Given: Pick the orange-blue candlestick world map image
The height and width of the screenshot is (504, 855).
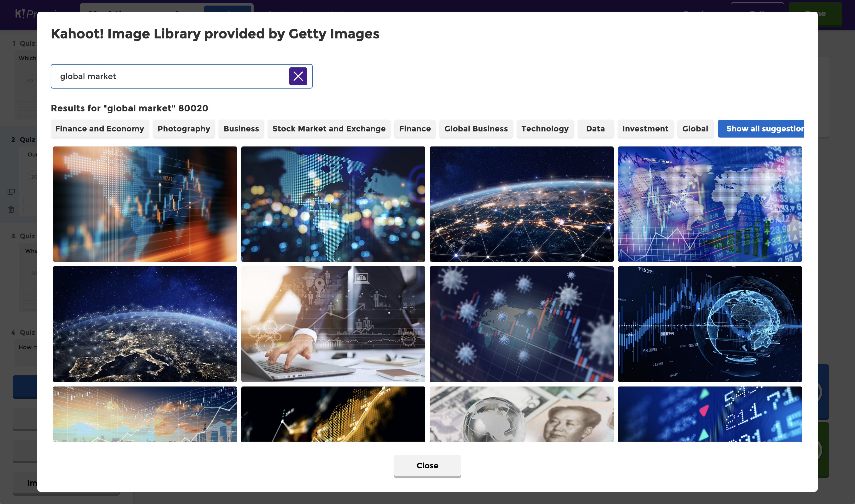Looking at the screenshot, I should coord(145,204).
